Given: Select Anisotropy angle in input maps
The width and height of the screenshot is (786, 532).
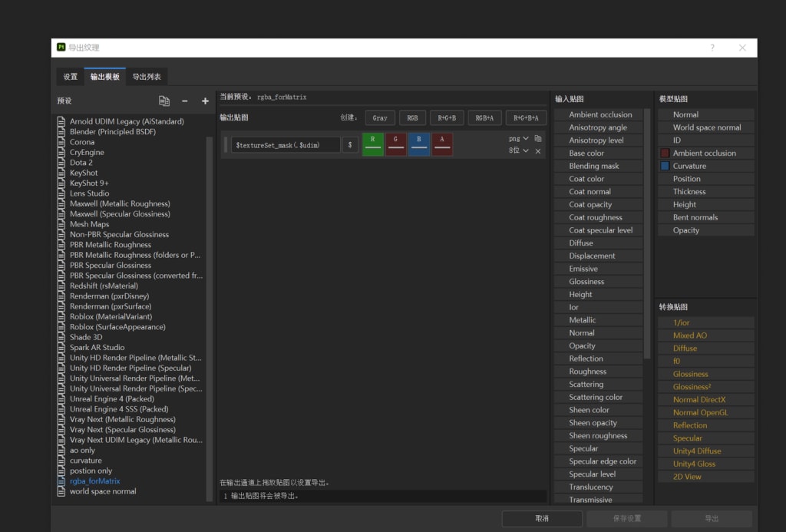Looking at the screenshot, I should pos(598,127).
